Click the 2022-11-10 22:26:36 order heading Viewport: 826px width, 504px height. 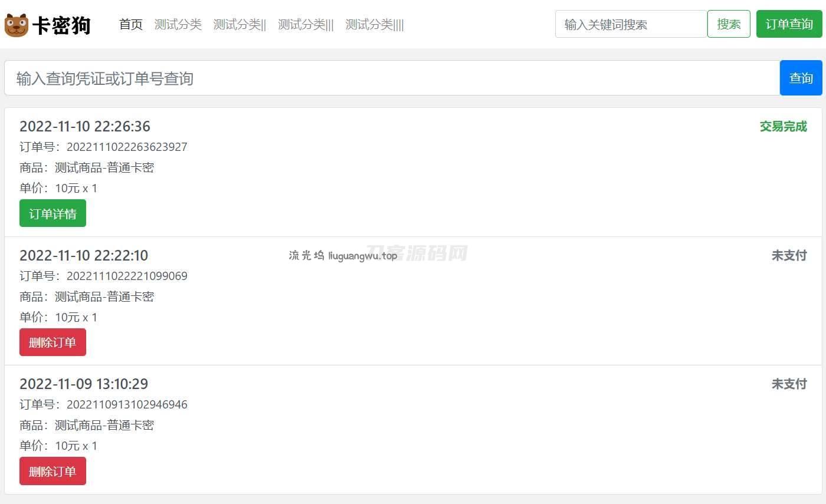85,126
